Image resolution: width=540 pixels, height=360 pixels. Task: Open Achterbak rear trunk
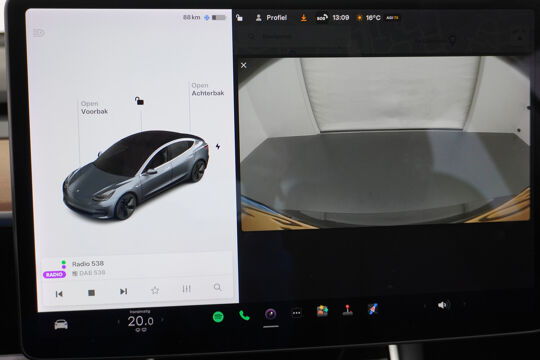[x=208, y=89]
